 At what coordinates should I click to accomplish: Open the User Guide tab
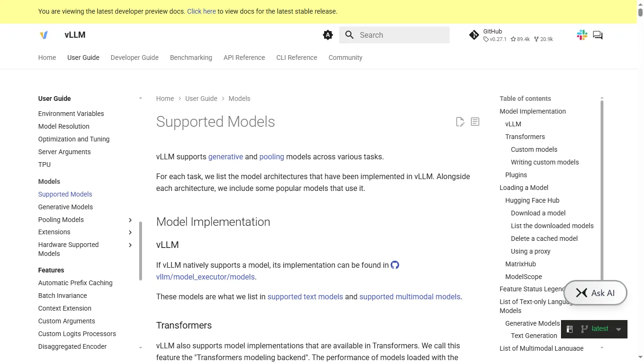click(84, 58)
